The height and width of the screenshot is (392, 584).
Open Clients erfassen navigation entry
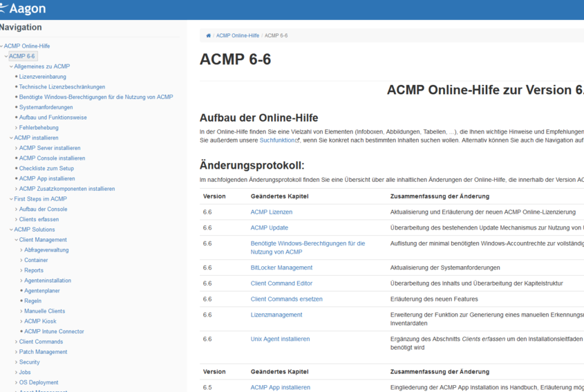click(39, 219)
